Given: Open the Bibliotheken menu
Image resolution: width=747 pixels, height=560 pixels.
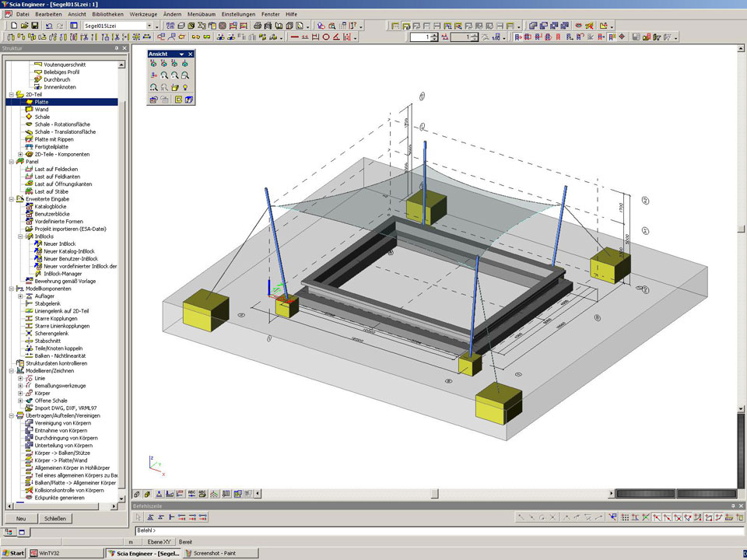Looking at the screenshot, I should [107, 14].
